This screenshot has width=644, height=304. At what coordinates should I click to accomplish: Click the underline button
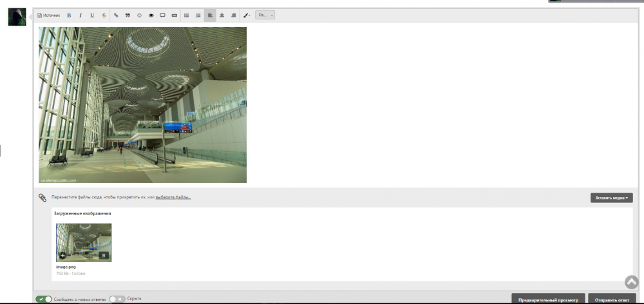[x=92, y=15]
